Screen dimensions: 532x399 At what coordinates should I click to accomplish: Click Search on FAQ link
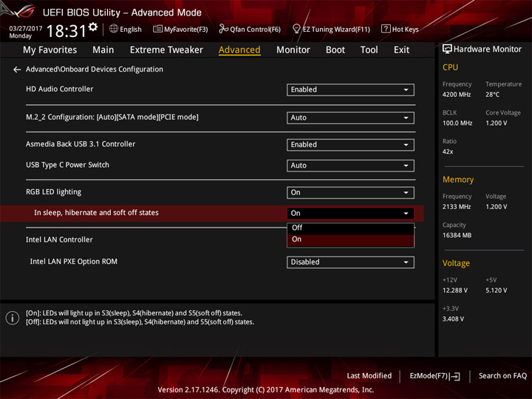[502, 376]
